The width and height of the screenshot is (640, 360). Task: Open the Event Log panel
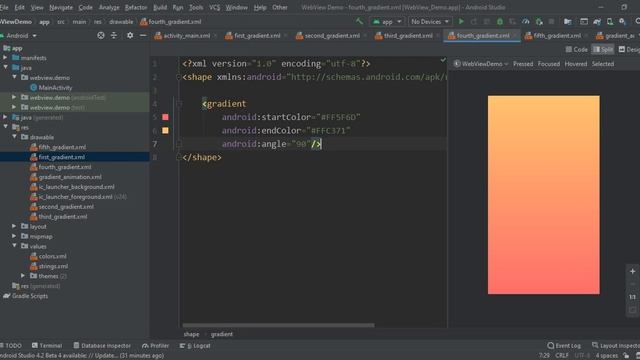point(564,345)
